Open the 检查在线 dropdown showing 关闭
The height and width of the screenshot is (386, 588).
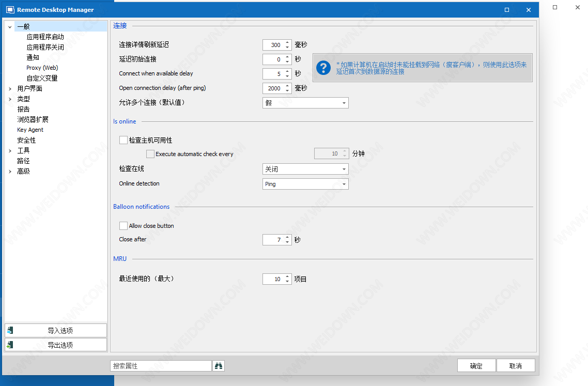305,169
